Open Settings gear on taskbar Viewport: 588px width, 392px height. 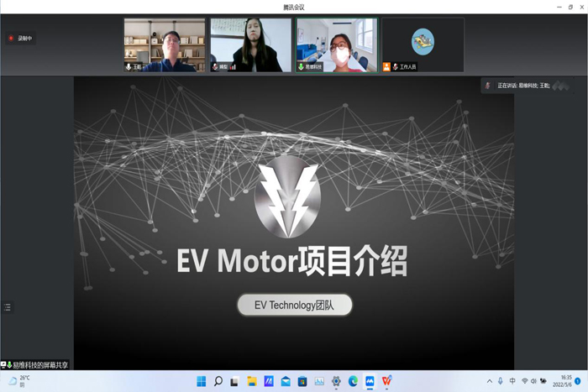pos(336,381)
